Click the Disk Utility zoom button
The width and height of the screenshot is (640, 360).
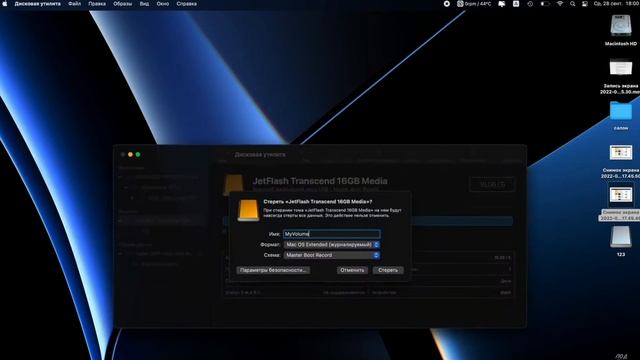[138, 155]
